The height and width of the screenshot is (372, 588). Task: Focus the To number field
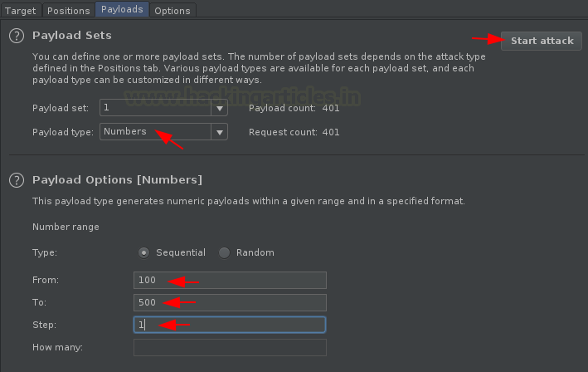[x=230, y=302]
